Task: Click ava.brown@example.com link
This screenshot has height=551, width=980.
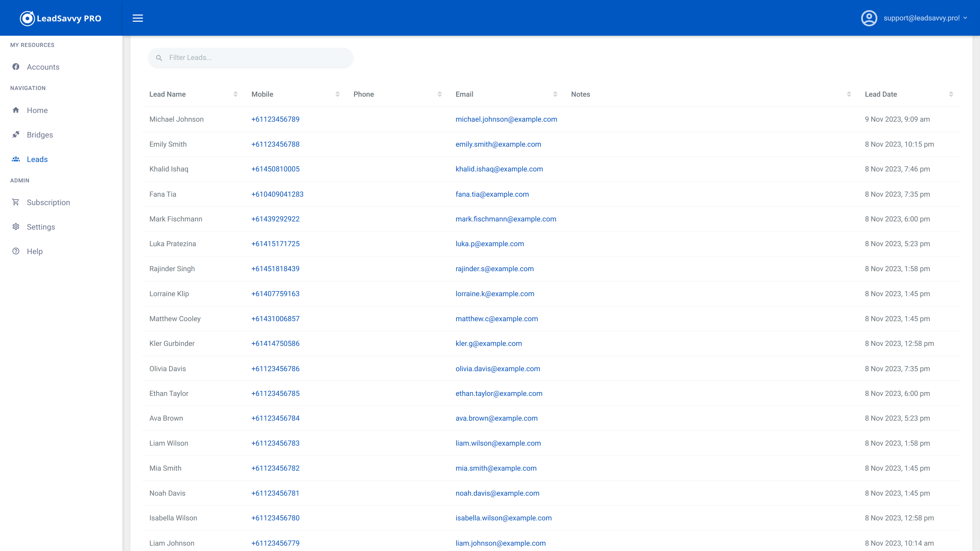Action: click(x=496, y=418)
